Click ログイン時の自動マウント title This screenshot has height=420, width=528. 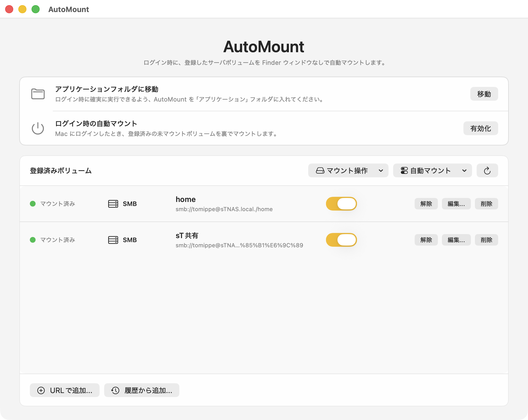(96, 124)
